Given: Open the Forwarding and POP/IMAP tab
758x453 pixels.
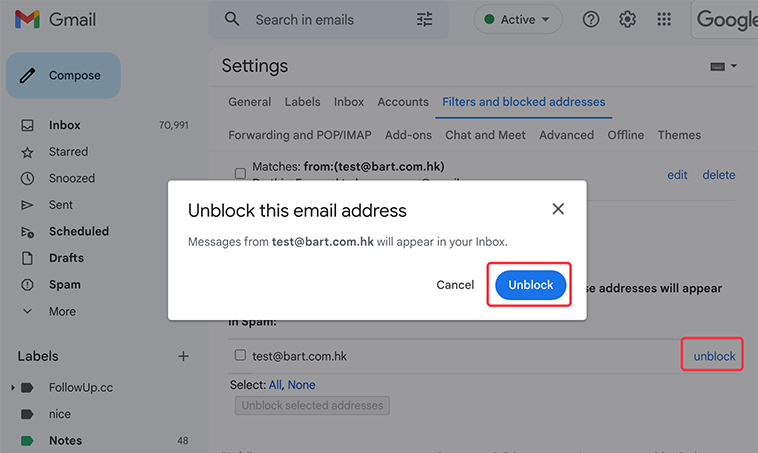Looking at the screenshot, I should pyautogui.click(x=300, y=135).
